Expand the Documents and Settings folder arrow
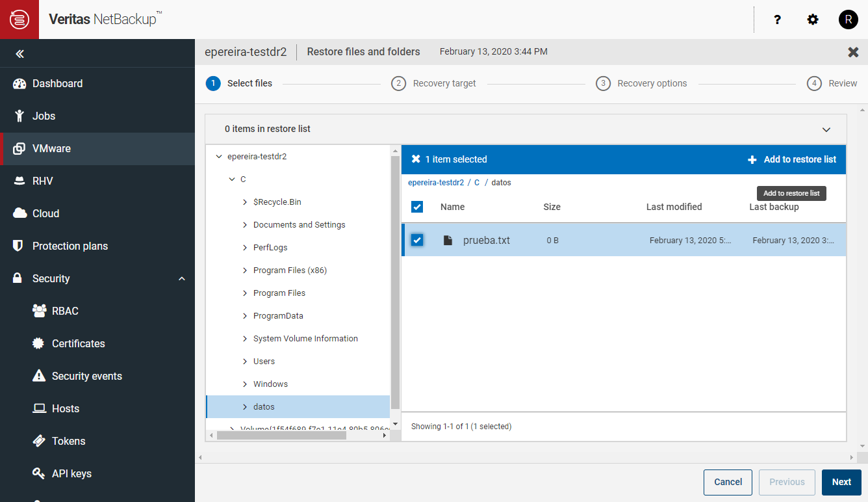 (245, 225)
